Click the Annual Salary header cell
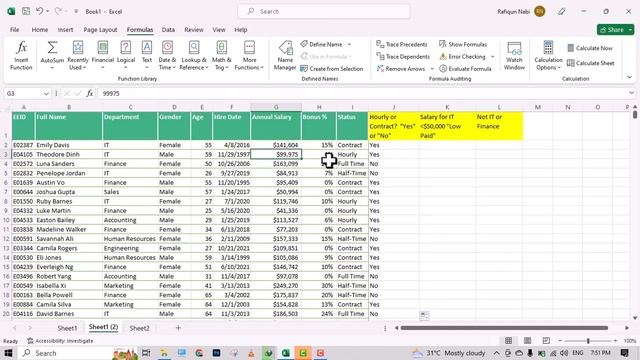 pos(276,126)
